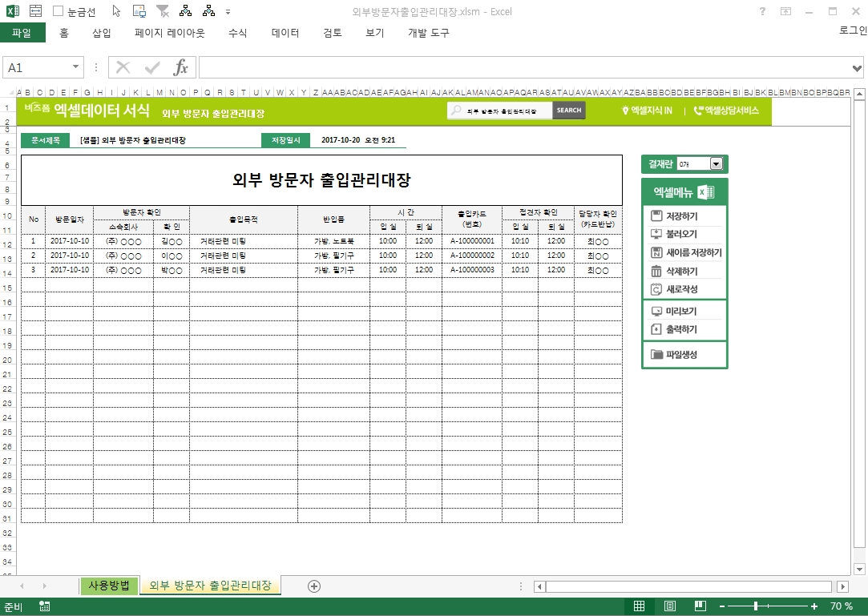868x616 pixels.
Task: Click the insert function fx icon
Action: pos(180,67)
